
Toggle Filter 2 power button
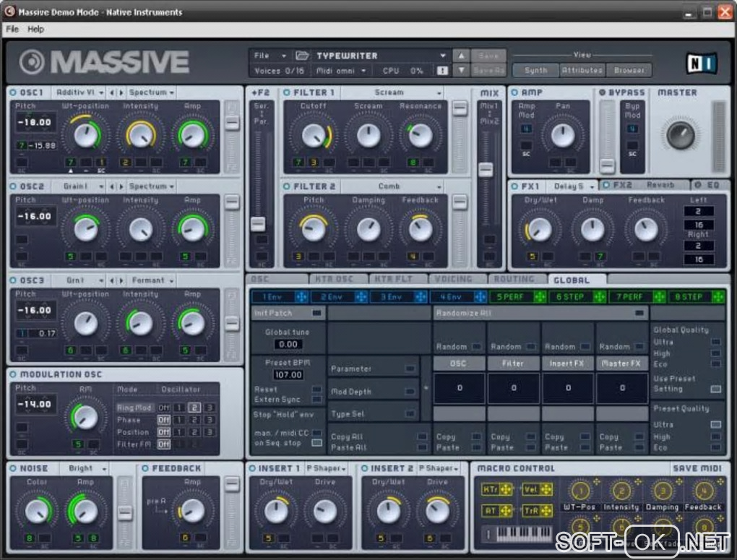pos(287,186)
